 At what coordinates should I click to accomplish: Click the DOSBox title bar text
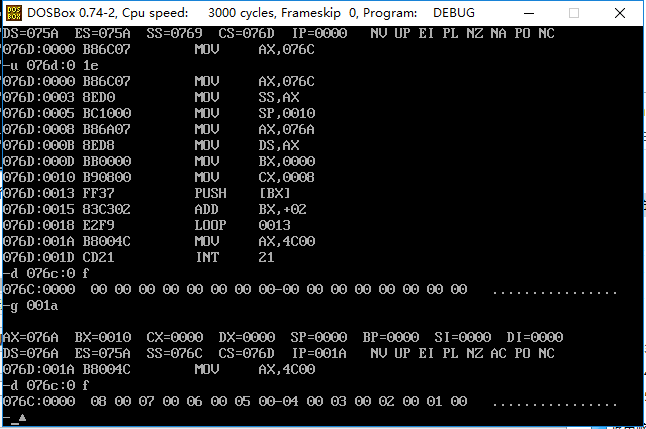[x=250, y=13]
